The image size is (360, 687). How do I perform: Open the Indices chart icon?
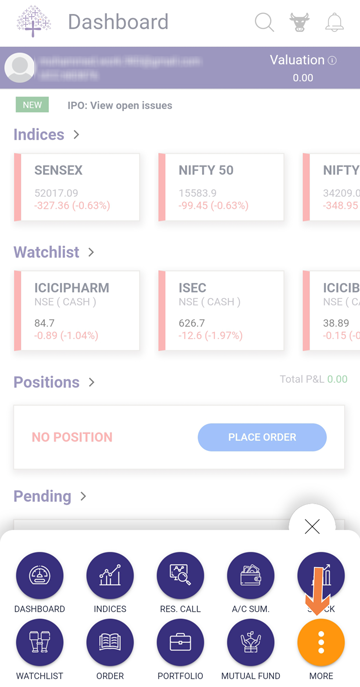tap(110, 576)
